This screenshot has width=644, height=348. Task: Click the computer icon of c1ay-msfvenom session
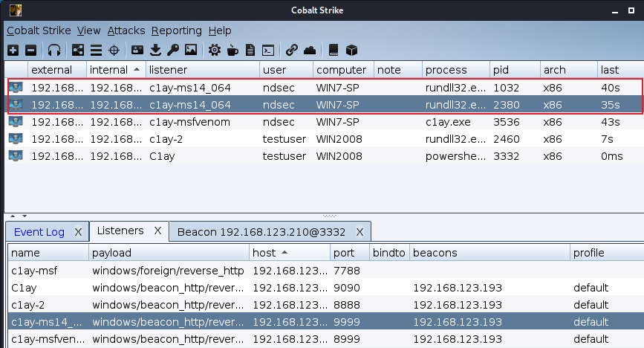(x=16, y=122)
